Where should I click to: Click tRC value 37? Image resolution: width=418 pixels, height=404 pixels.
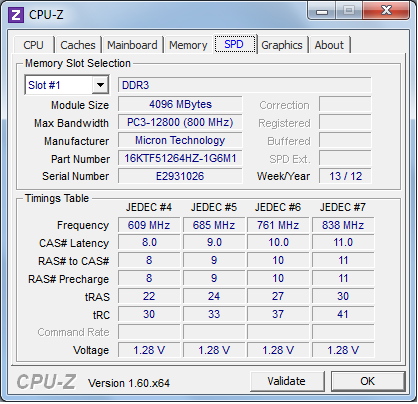pos(278,314)
